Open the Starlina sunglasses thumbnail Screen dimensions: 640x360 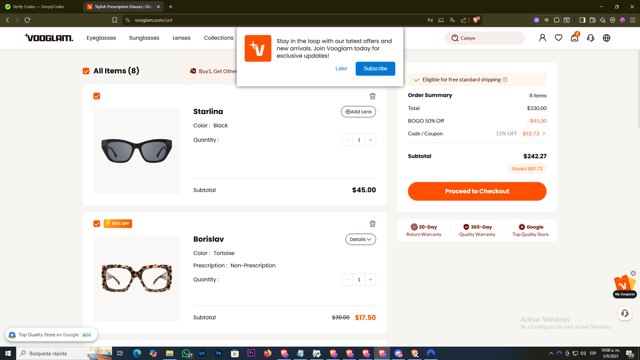[136, 151]
